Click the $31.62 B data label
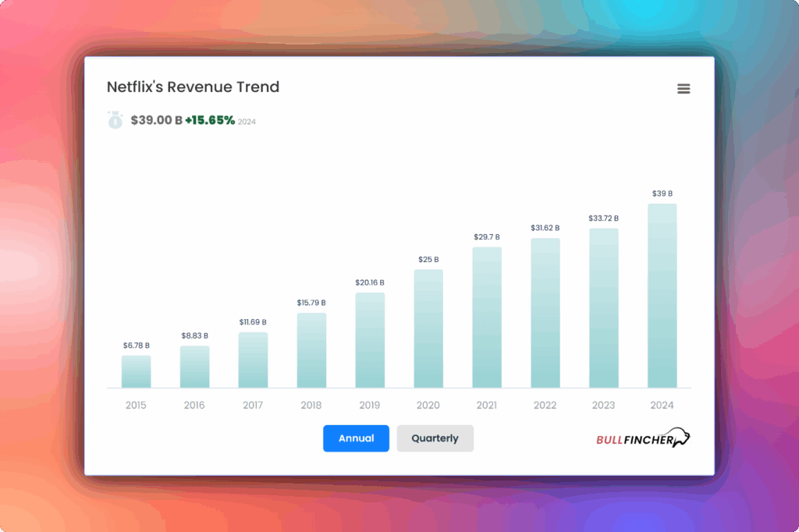The width and height of the screenshot is (799, 532). [545, 228]
